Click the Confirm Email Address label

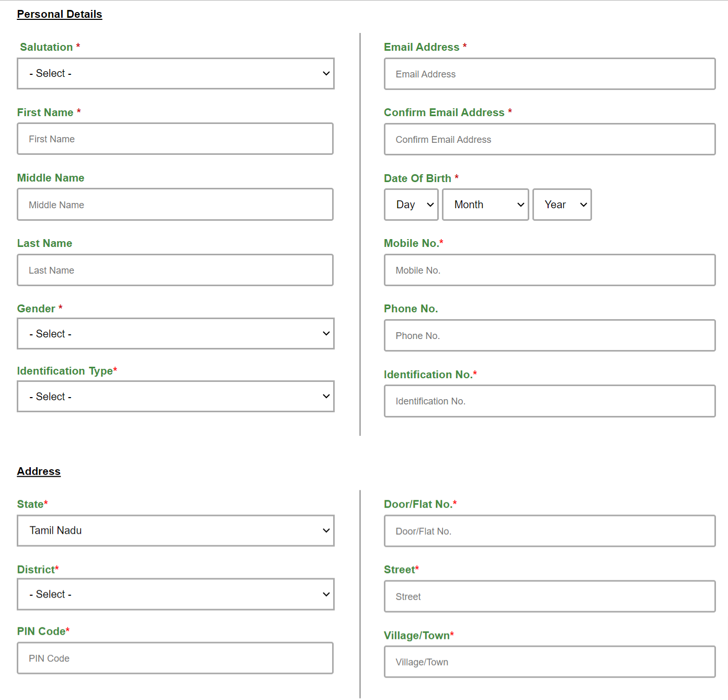pos(444,112)
